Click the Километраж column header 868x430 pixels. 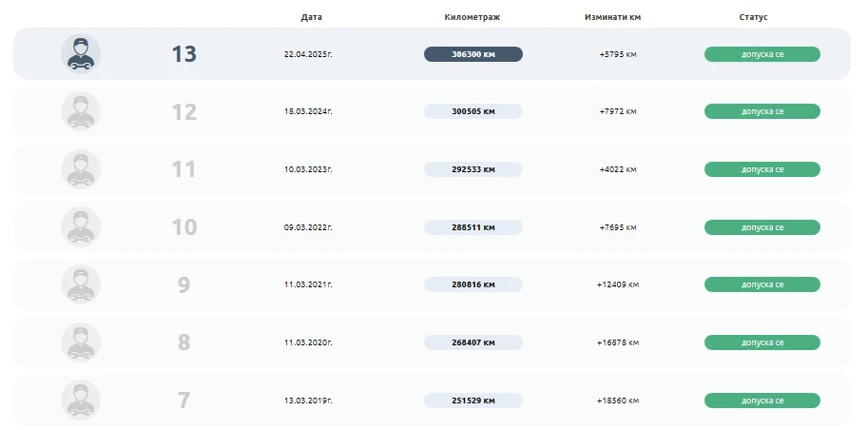[x=473, y=17]
